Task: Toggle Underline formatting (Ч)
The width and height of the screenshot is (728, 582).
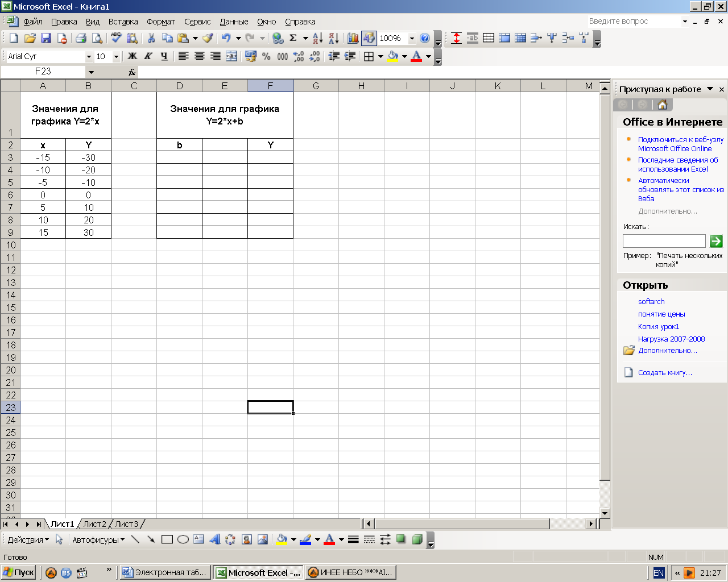Action: click(x=164, y=56)
